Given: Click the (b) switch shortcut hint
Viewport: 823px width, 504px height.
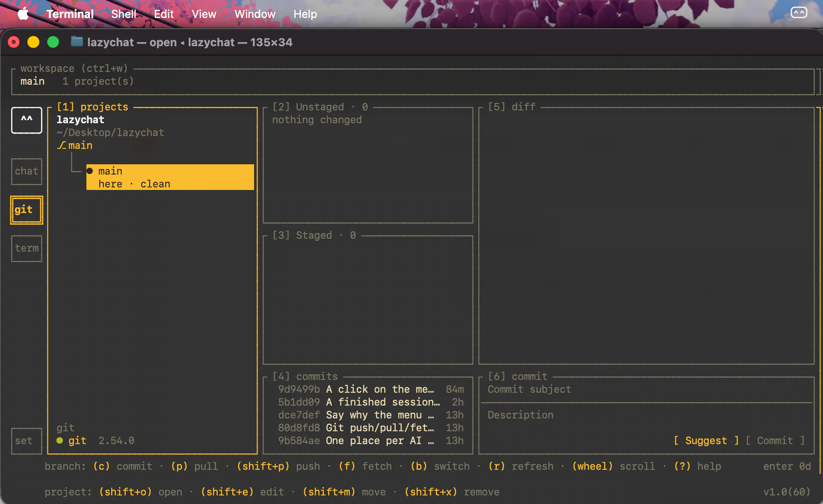Looking at the screenshot, I should click(440, 466).
